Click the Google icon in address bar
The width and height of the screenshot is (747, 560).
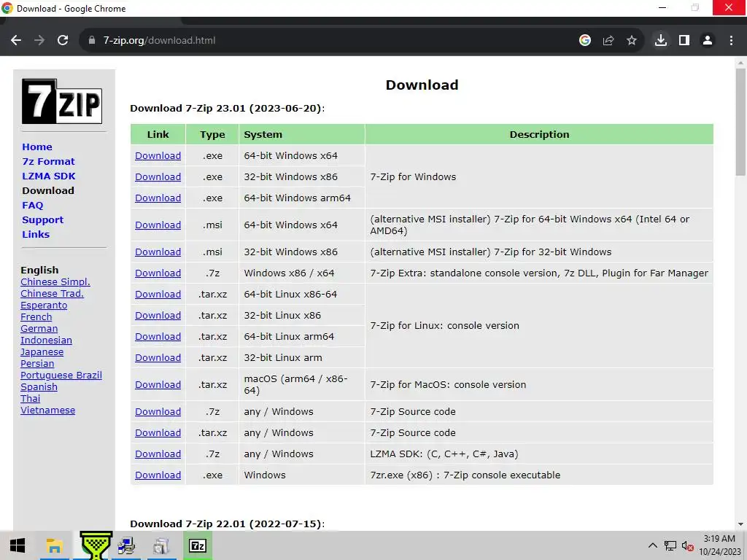coord(585,41)
